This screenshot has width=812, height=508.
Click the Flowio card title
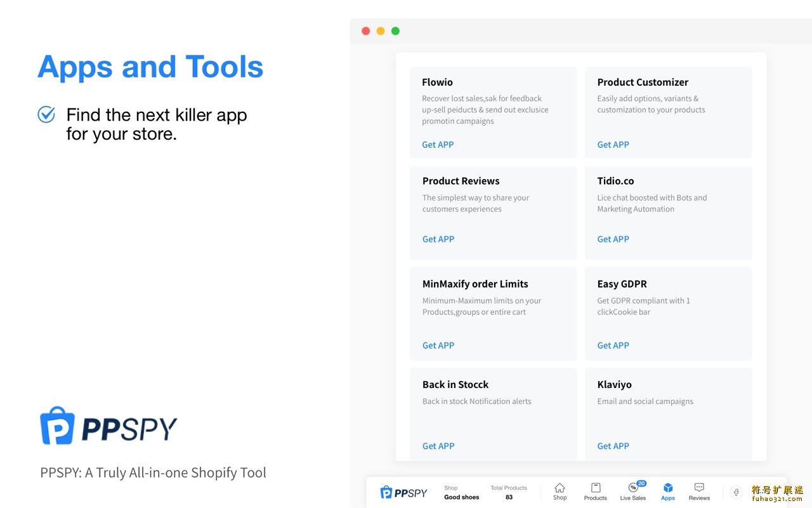tap(437, 82)
